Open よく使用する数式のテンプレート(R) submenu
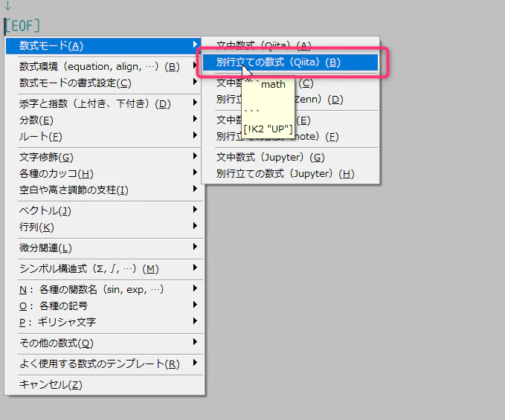 click(105, 364)
